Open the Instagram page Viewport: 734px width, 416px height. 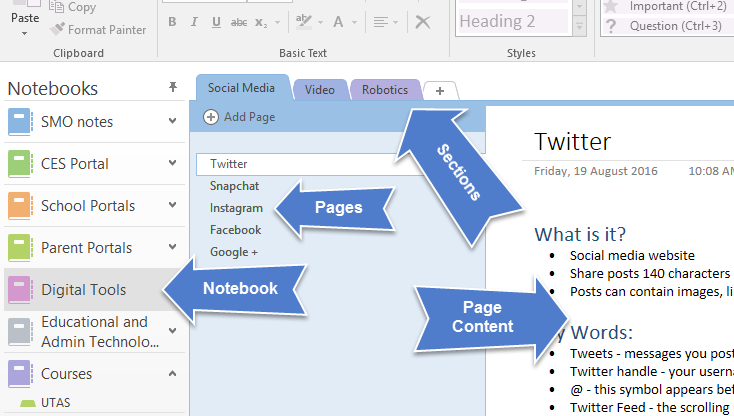tap(236, 208)
